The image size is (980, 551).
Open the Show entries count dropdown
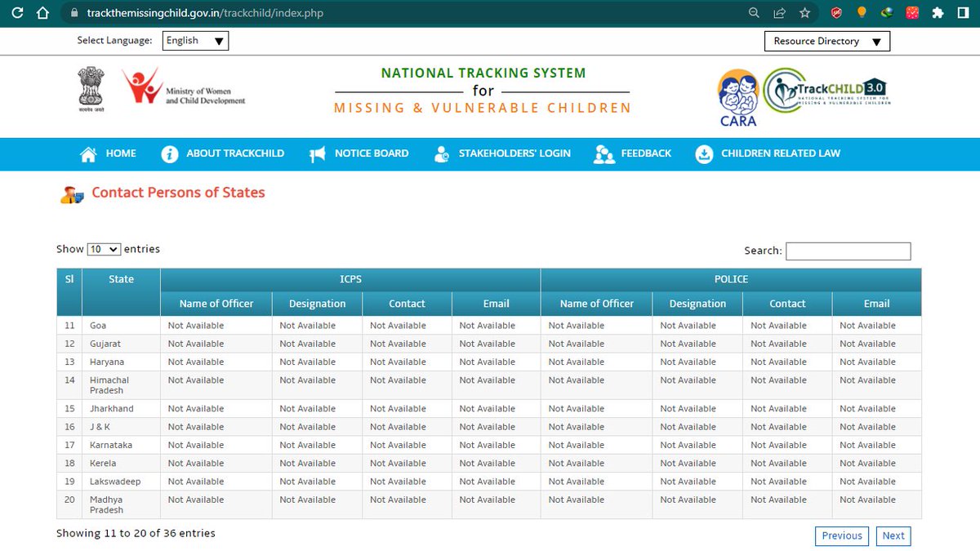point(104,249)
